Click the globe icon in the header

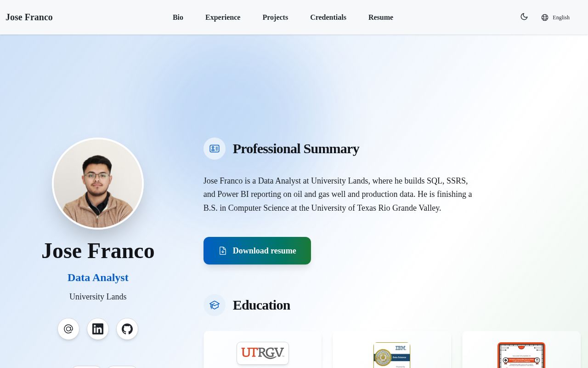point(545,17)
